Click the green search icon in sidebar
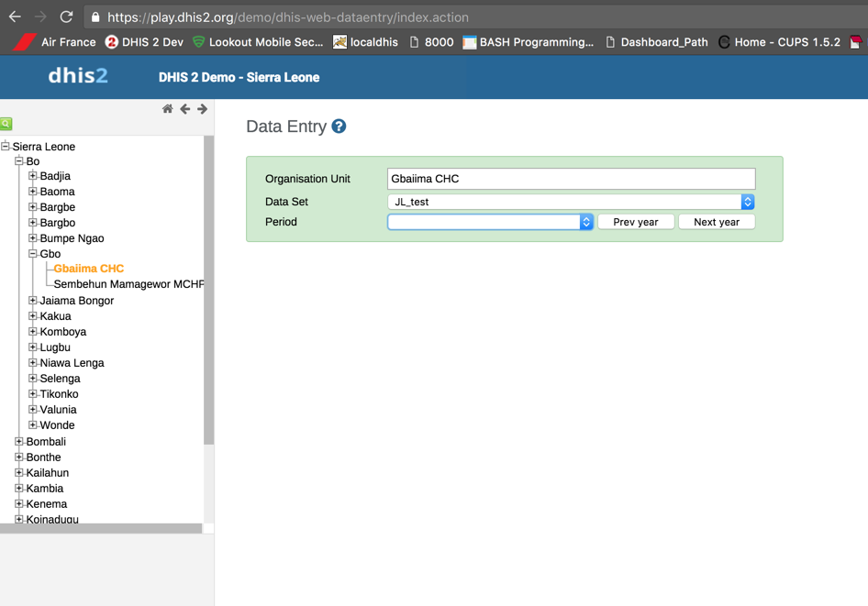The height and width of the screenshot is (606, 868). coord(6,124)
